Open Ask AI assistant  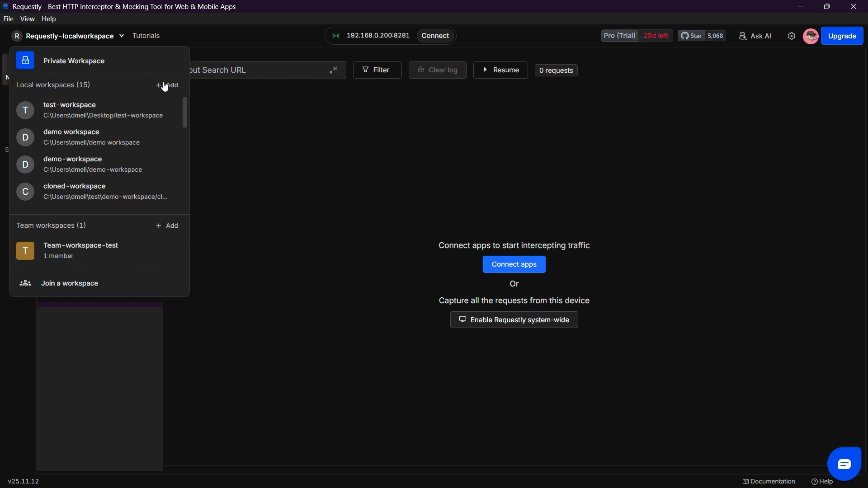tap(755, 36)
